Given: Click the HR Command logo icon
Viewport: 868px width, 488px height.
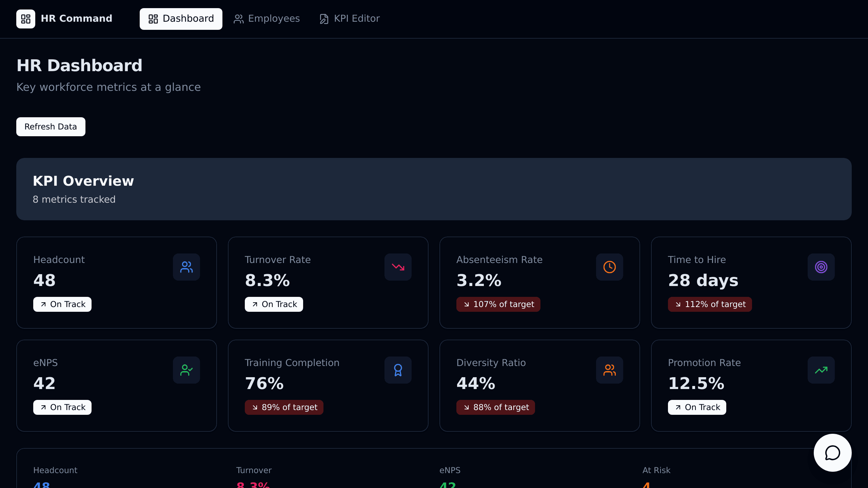Looking at the screenshot, I should [x=26, y=19].
